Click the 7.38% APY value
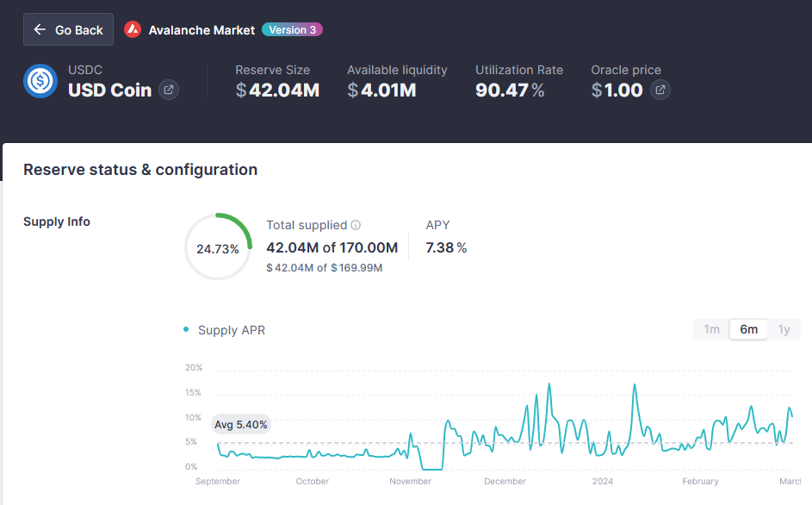This screenshot has width=812, height=505. (x=446, y=248)
